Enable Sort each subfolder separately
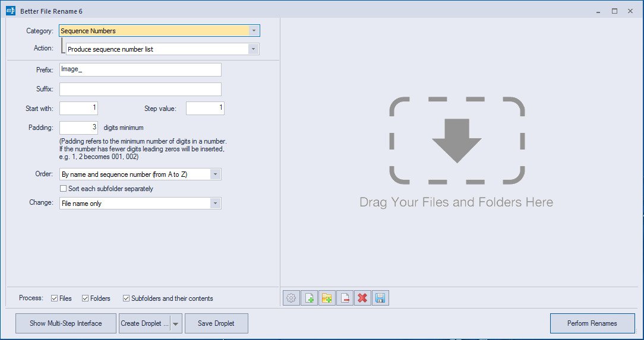The image size is (644, 340). 64,189
